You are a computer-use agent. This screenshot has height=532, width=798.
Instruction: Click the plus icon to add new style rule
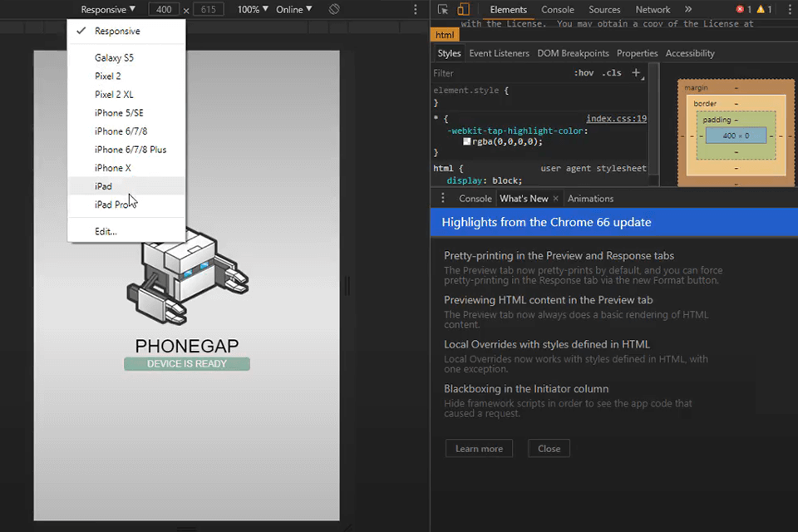636,73
